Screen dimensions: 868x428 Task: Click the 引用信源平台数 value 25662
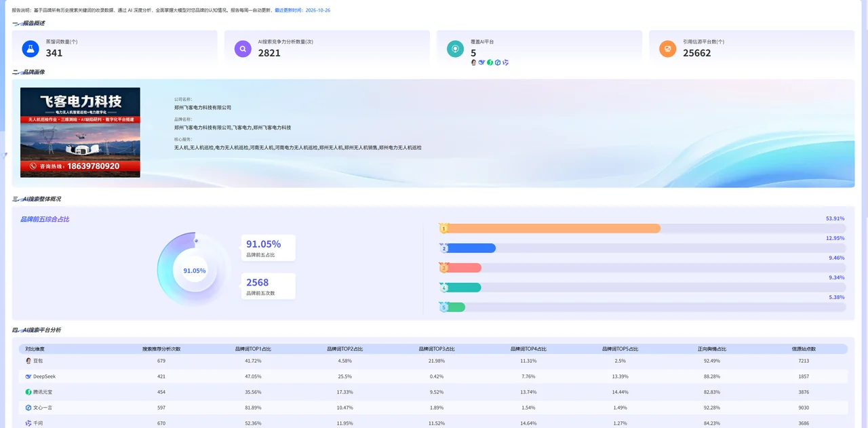coord(697,53)
